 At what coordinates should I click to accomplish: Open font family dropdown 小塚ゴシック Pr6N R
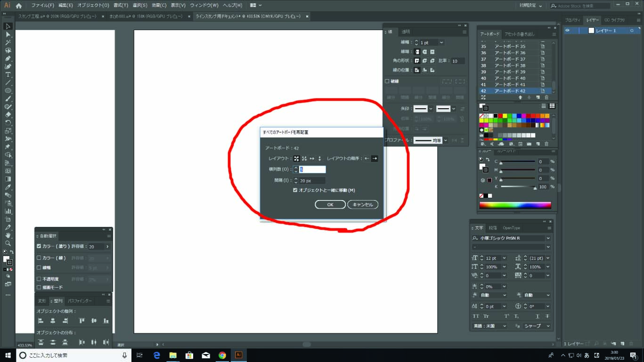(548, 238)
